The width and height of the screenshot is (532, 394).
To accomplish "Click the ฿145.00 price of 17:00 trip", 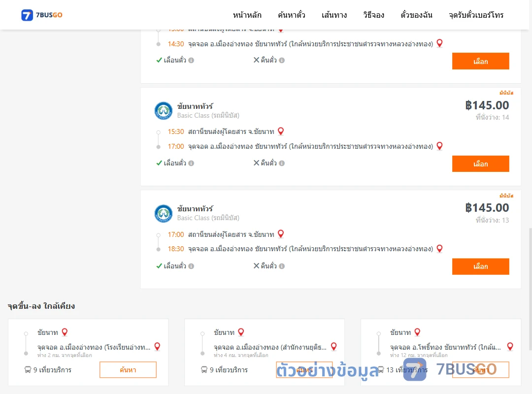I will coord(487,208).
